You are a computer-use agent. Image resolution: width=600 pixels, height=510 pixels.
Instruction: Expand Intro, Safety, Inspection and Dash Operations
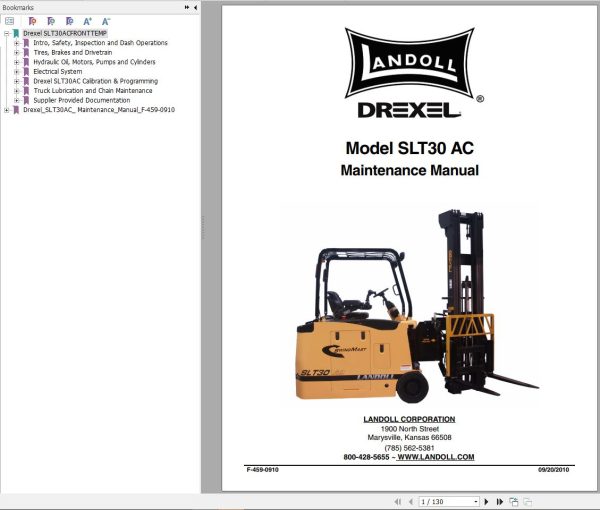[x=16, y=43]
